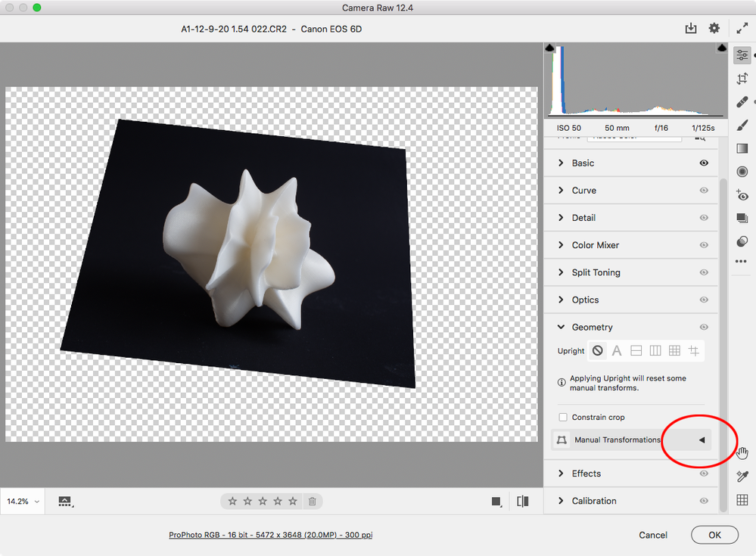Rate the image five stars
The height and width of the screenshot is (556, 756).
(293, 502)
